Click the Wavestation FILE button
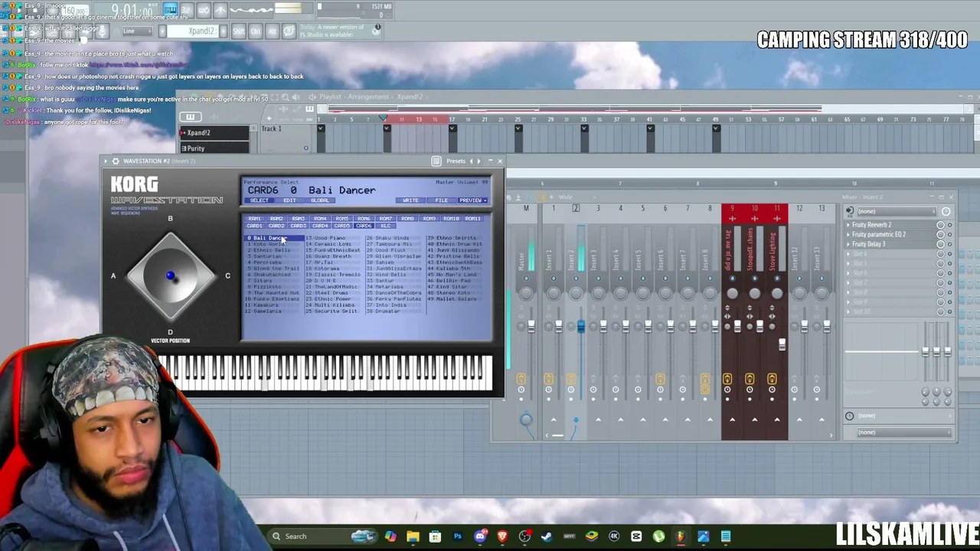Image resolution: width=980 pixels, height=551 pixels. (442, 201)
